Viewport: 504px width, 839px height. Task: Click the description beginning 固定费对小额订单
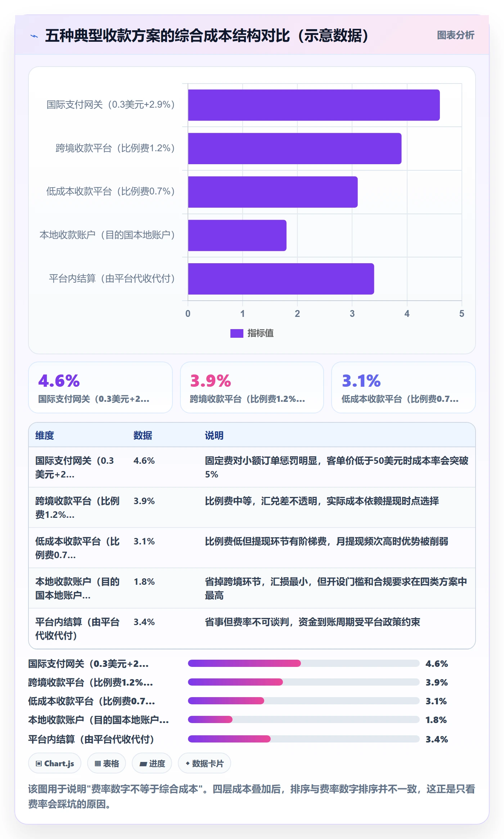(x=337, y=467)
